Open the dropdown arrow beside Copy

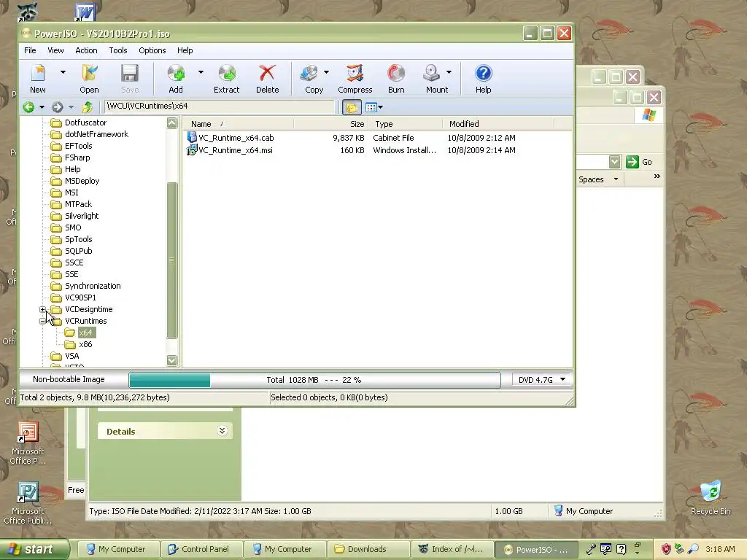tap(326, 72)
